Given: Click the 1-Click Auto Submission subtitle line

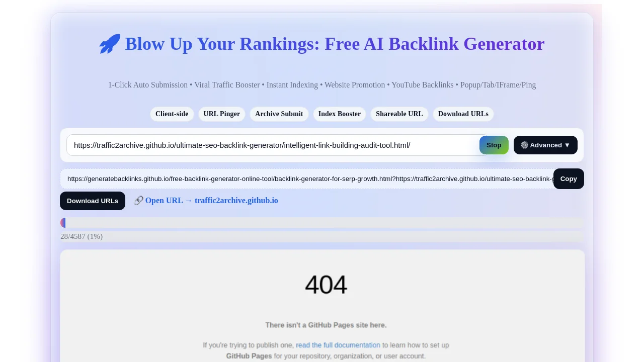Looking at the screenshot, I should click(322, 85).
